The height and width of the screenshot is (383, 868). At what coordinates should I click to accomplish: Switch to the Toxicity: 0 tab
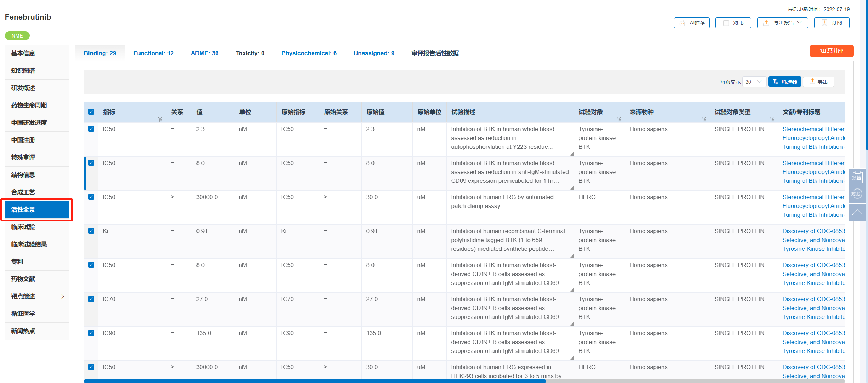[x=250, y=53]
